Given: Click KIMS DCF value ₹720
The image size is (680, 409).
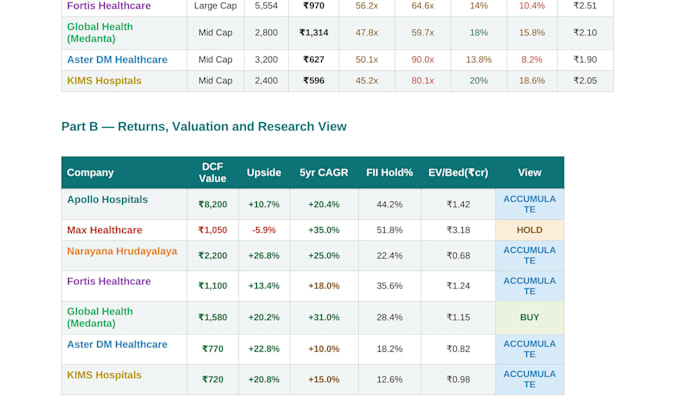Looking at the screenshot, I should click(x=212, y=380).
